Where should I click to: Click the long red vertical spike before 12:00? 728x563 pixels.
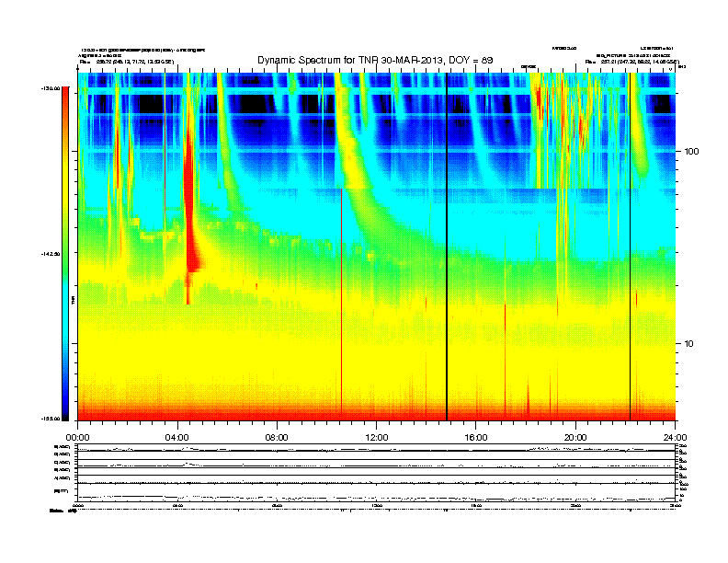click(341, 302)
